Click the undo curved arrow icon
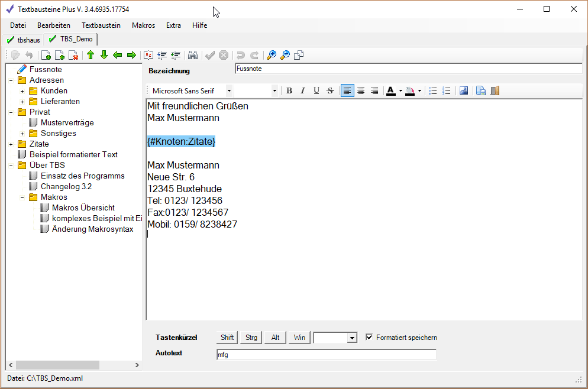 click(240, 55)
